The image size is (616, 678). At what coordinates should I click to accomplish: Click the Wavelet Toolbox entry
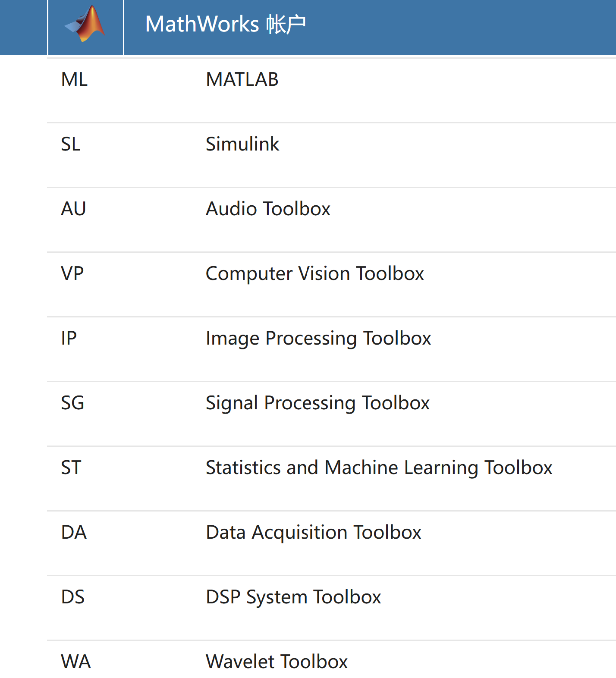click(277, 662)
